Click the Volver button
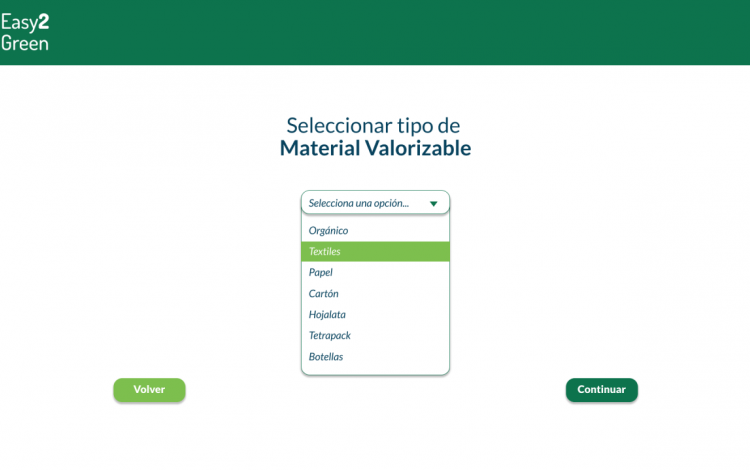This screenshot has width=750, height=470. (x=149, y=390)
